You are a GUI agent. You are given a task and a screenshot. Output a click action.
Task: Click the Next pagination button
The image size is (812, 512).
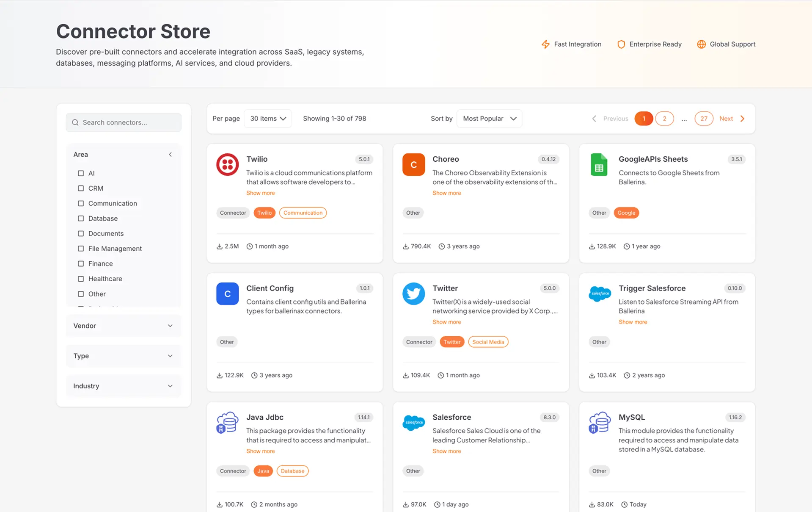[732, 119]
